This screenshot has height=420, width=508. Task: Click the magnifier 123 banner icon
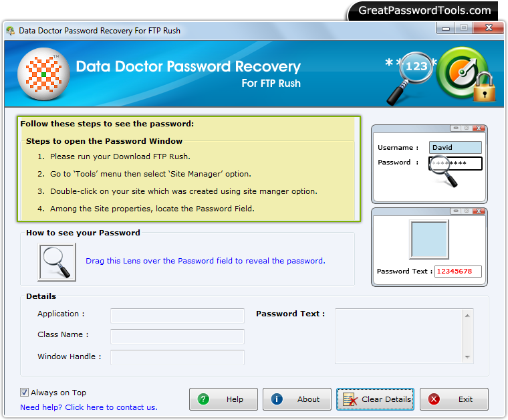click(x=410, y=78)
